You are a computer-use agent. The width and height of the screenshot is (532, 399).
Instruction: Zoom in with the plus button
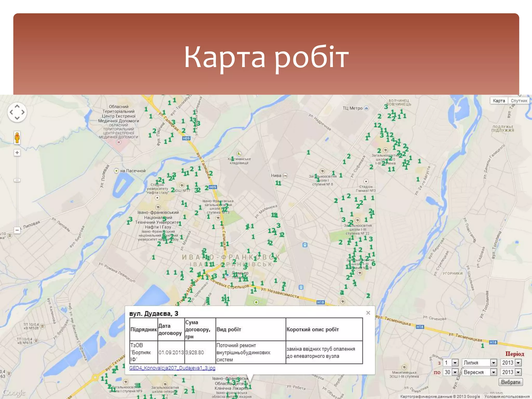pyautogui.click(x=17, y=152)
